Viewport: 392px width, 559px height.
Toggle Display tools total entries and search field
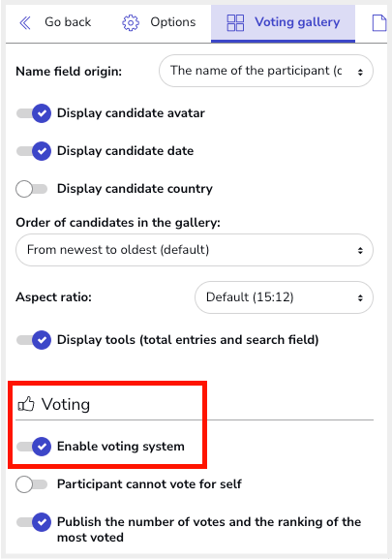34,340
